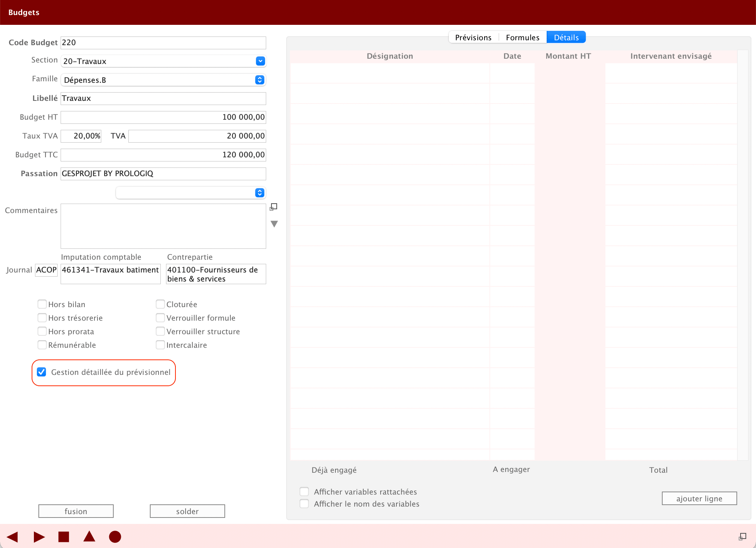
Task: Click the solder button
Action: point(187,511)
